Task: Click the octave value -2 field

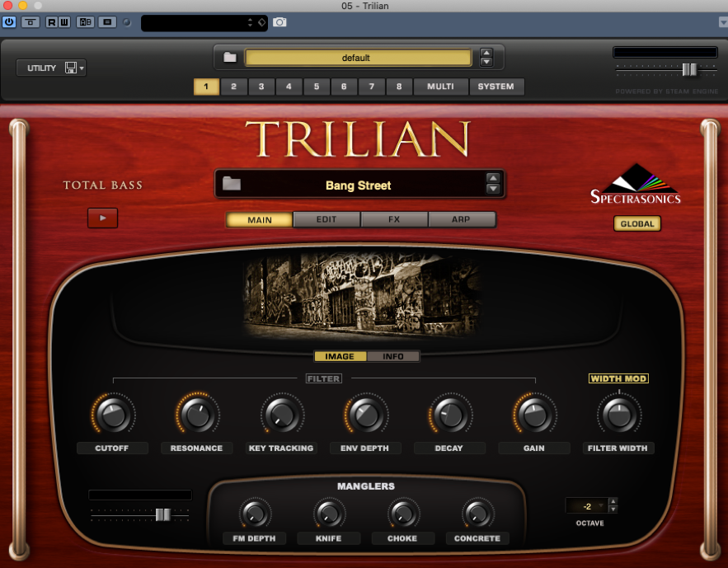Action: tap(587, 506)
